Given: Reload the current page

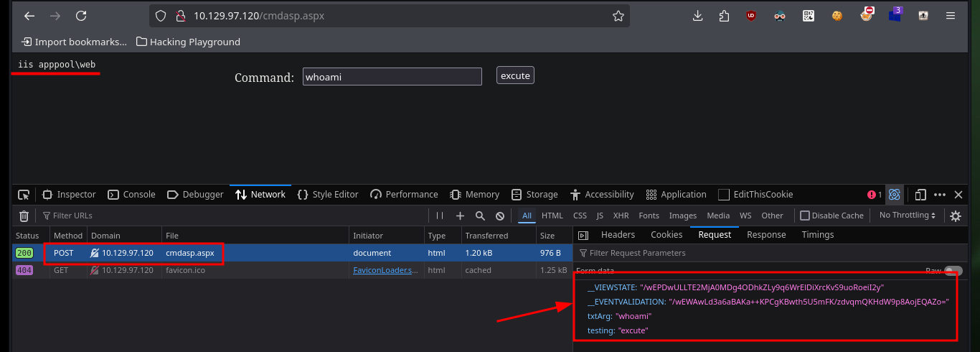Looking at the screenshot, I should point(81,16).
